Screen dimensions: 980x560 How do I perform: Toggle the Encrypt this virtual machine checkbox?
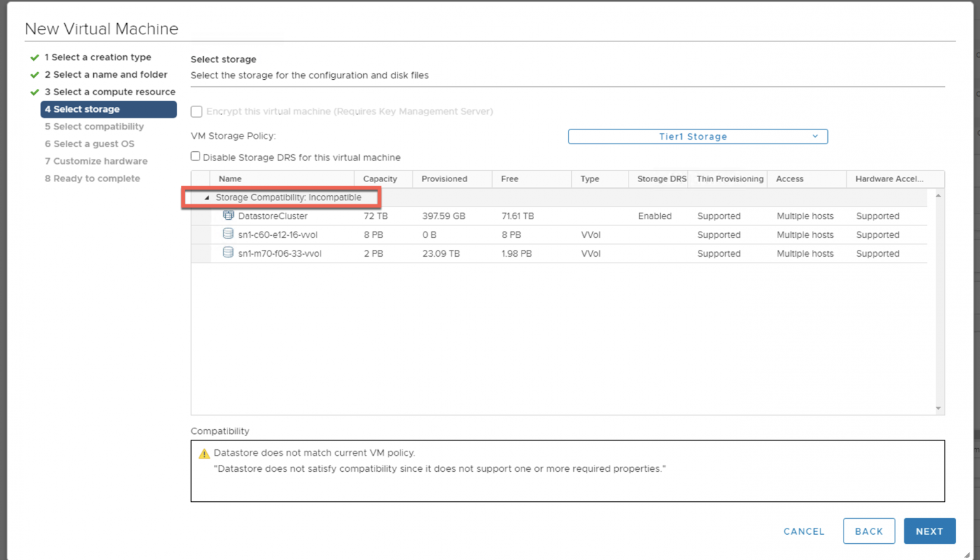[x=197, y=111]
